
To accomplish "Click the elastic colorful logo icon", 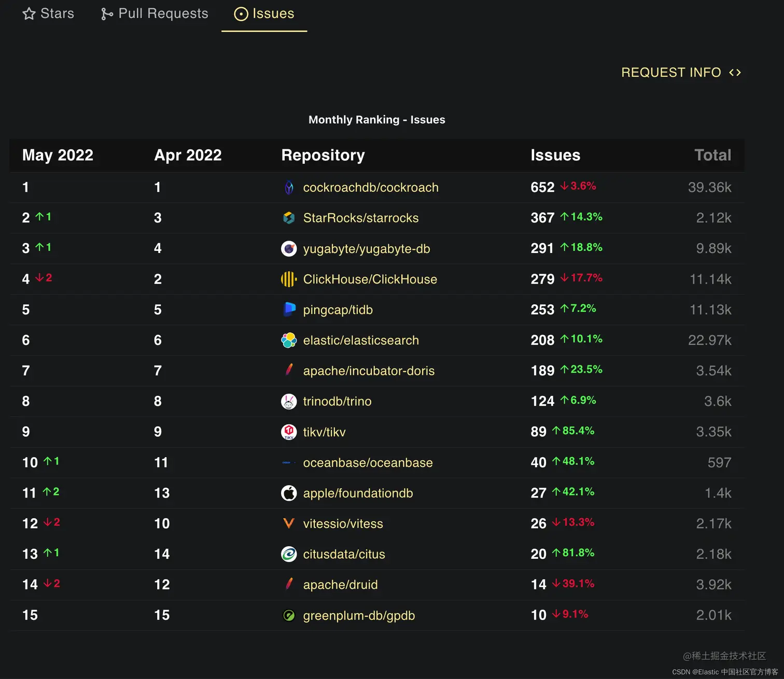I will [289, 341].
